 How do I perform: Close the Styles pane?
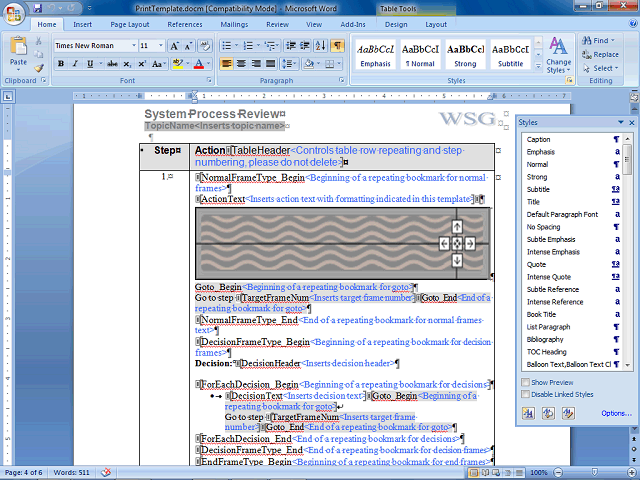[x=632, y=122]
